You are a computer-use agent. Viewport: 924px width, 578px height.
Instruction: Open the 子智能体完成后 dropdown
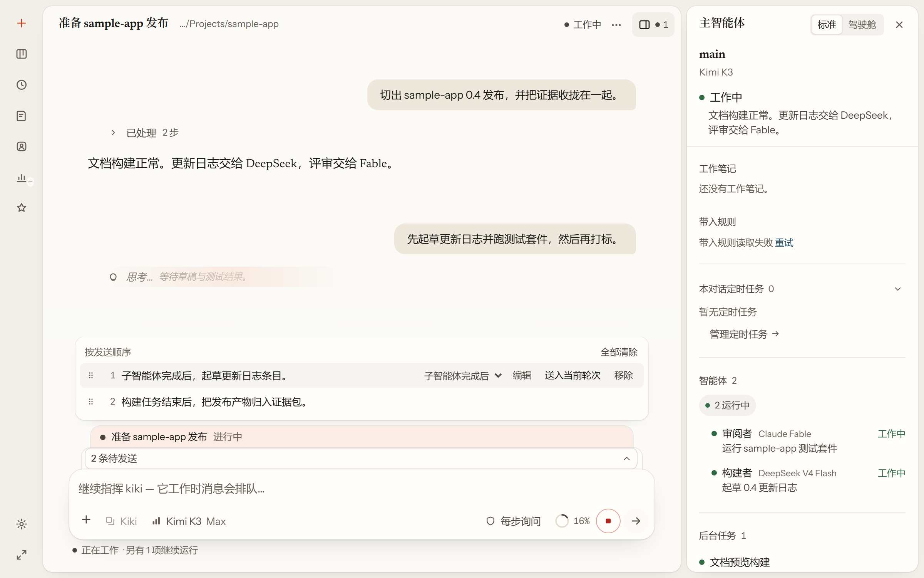[x=463, y=375]
